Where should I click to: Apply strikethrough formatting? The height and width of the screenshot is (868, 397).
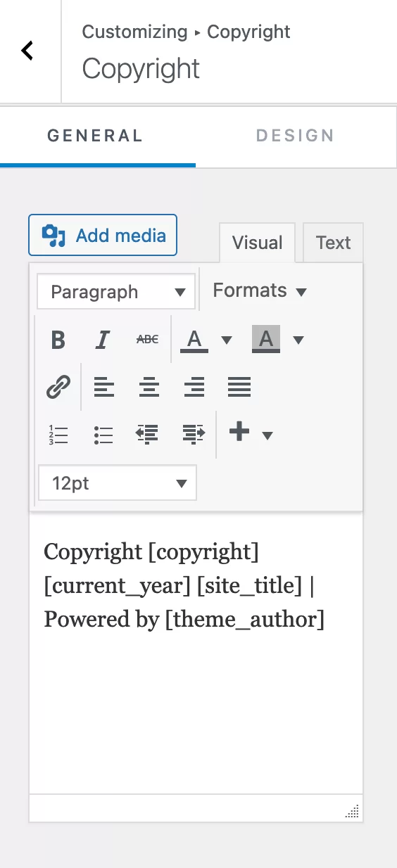[147, 340]
